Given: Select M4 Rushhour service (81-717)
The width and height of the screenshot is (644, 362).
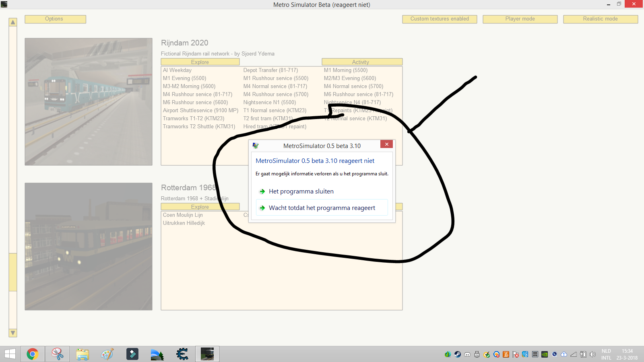Looking at the screenshot, I should (x=198, y=94).
